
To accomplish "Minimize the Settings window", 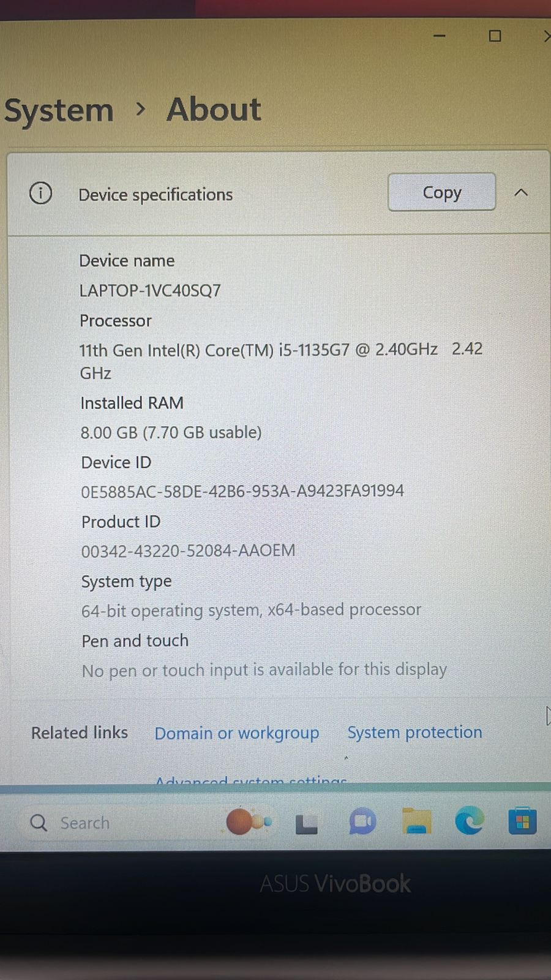I will pyautogui.click(x=439, y=36).
